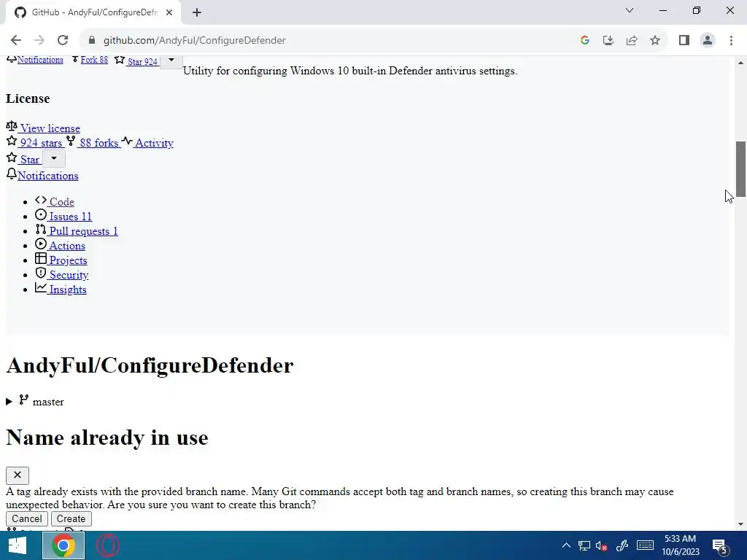Click the page vertical scrollbar thumb
Image resolution: width=747 pixels, height=560 pixels.
(x=740, y=168)
